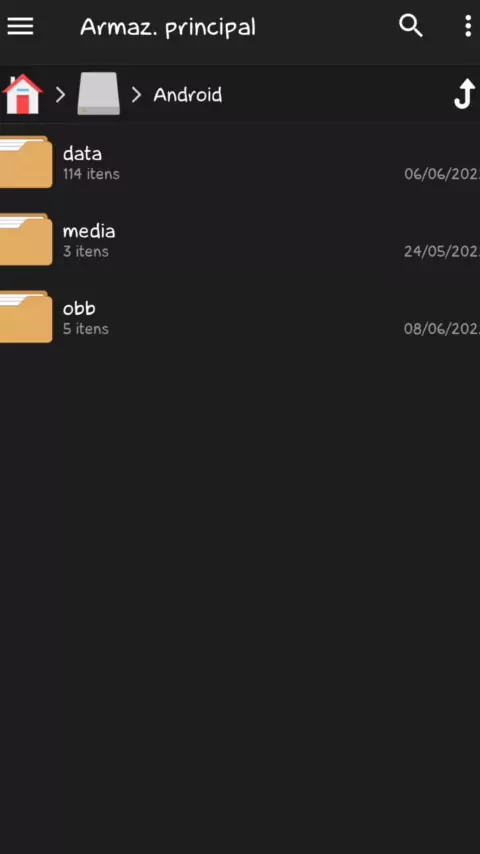Viewport: 480px width, 854px height.
Task: Select the storage drive breadcrumb icon
Action: 98,94
